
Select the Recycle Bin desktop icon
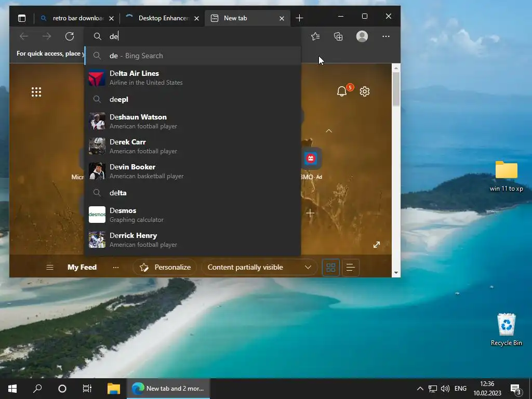[x=506, y=329]
